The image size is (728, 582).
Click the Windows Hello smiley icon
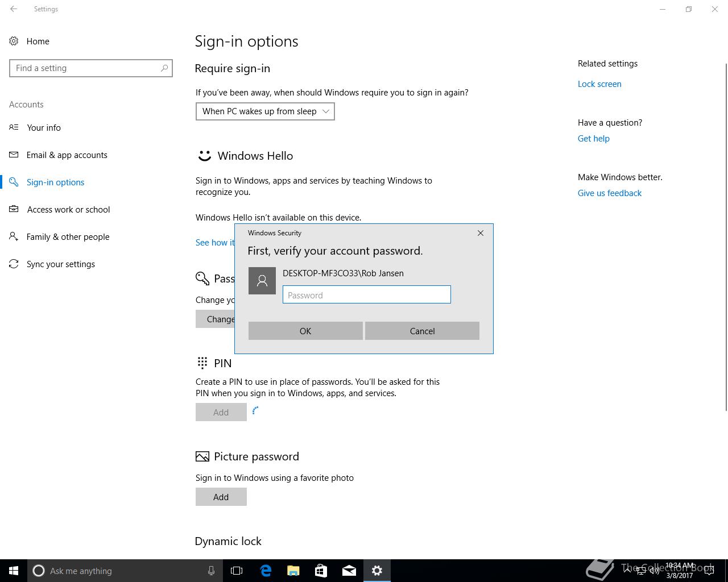[204, 156]
